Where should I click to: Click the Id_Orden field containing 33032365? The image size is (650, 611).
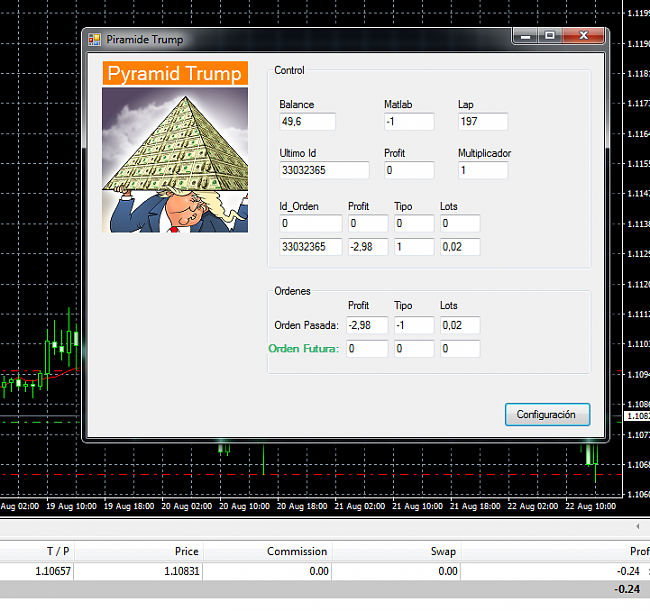[311, 247]
